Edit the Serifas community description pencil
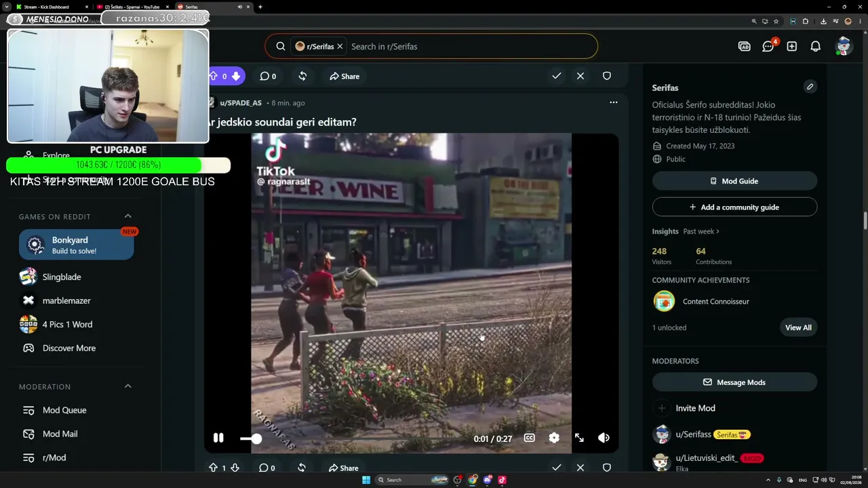868x488 pixels. (810, 87)
